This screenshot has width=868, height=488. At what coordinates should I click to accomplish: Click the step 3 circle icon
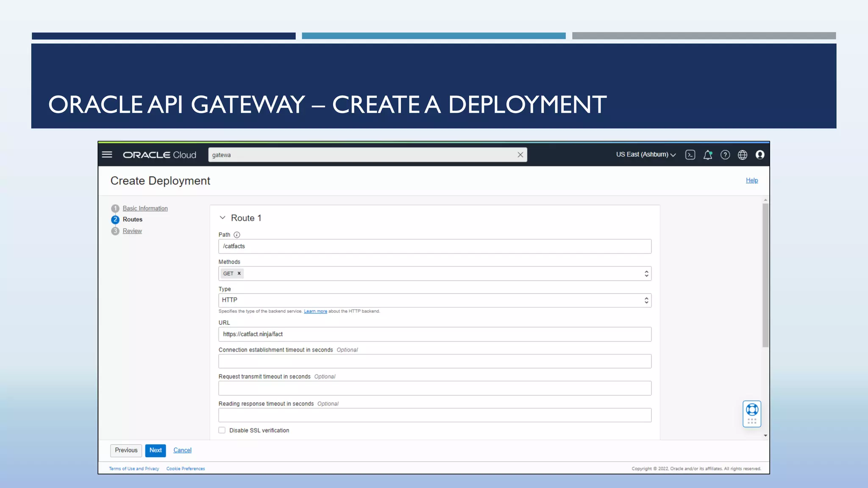point(115,231)
